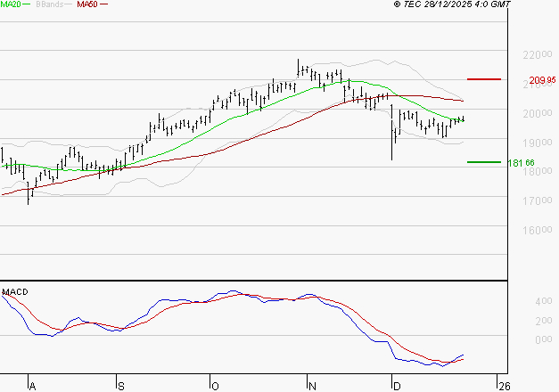Click the S month marker on the time axis
The image size is (559, 392).
pyautogui.click(x=121, y=387)
